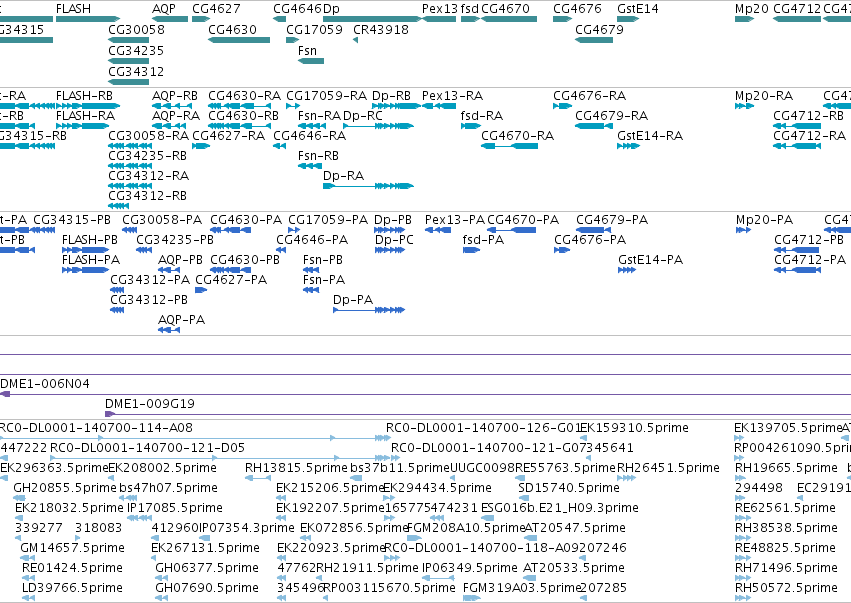The height and width of the screenshot is (603, 851).
Task: Open the RE62561.5prime EST feature
Action: 741,518
